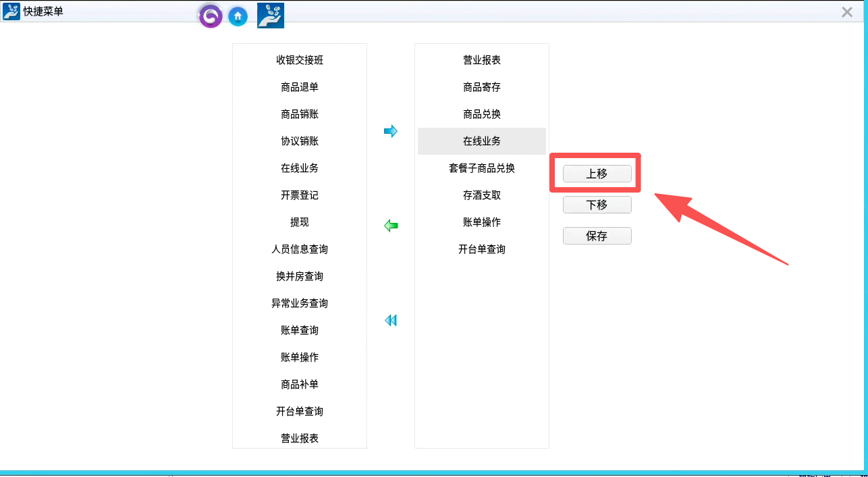This screenshot has height=477, width=868.
Task: Click 保存 to save the menu settings
Action: pyautogui.click(x=597, y=236)
